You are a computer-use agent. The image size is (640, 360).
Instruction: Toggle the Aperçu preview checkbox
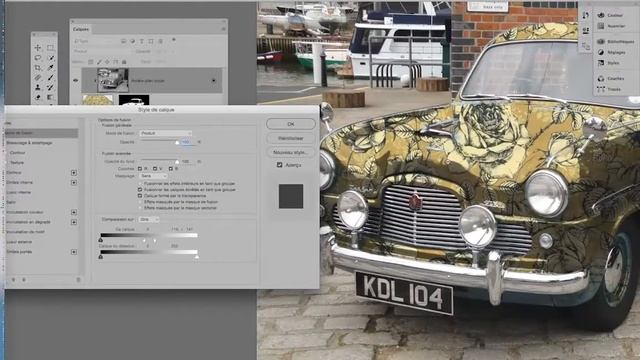(280, 165)
